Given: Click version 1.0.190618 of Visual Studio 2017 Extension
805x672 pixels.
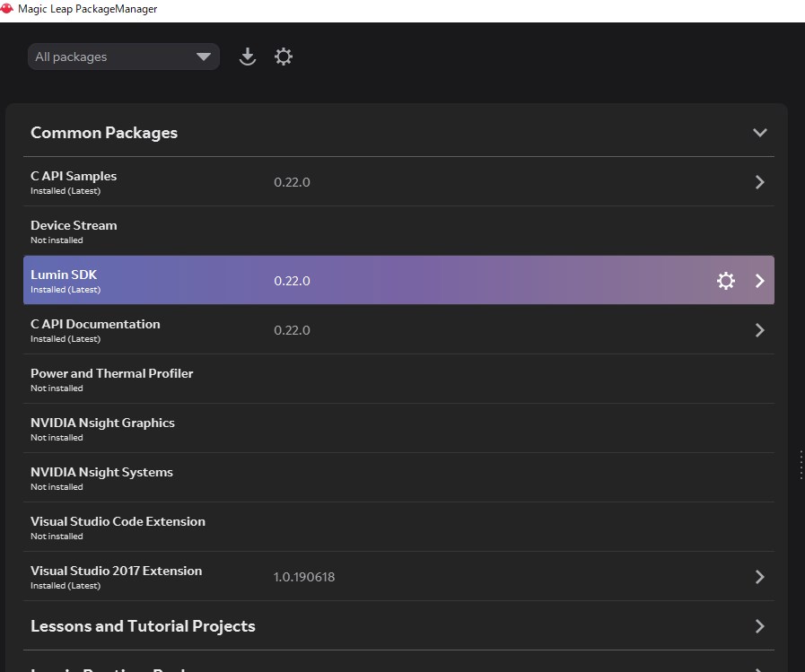Looking at the screenshot, I should [304, 577].
